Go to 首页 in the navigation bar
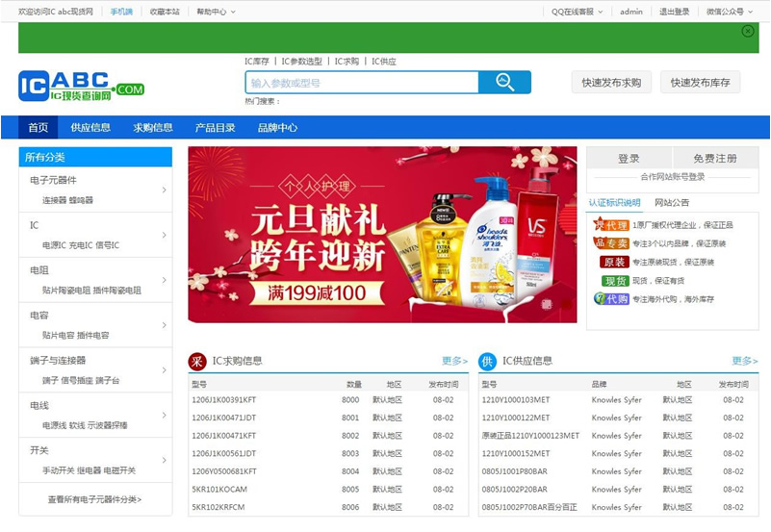 pyautogui.click(x=39, y=128)
